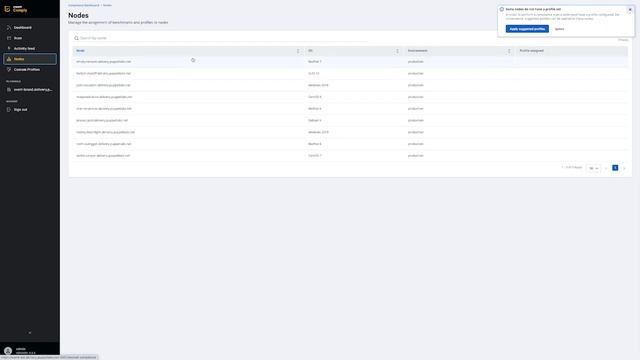Click the Profile assigned column header
640x360 pixels.
(x=531, y=51)
